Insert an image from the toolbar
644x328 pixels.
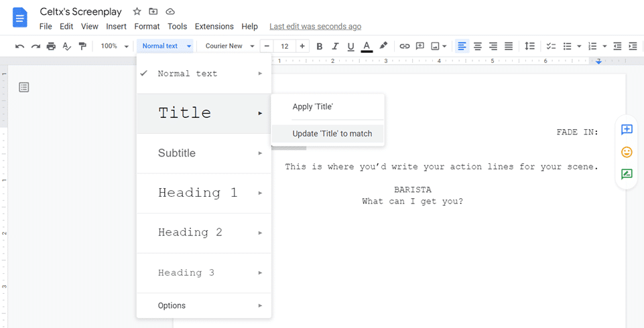[436, 46]
